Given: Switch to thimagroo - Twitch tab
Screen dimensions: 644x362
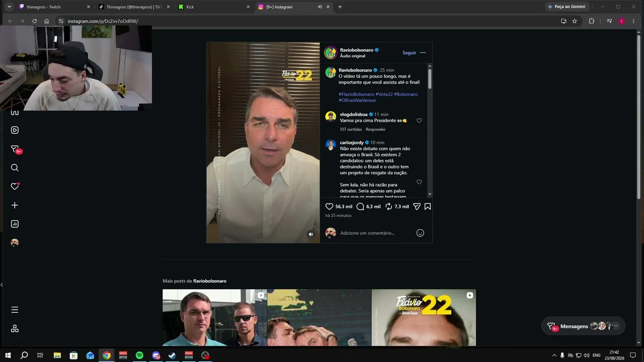Looking at the screenshot, I should tap(55, 7).
